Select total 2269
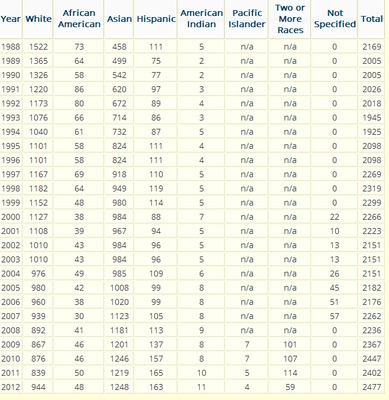 click(x=372, y=174)
